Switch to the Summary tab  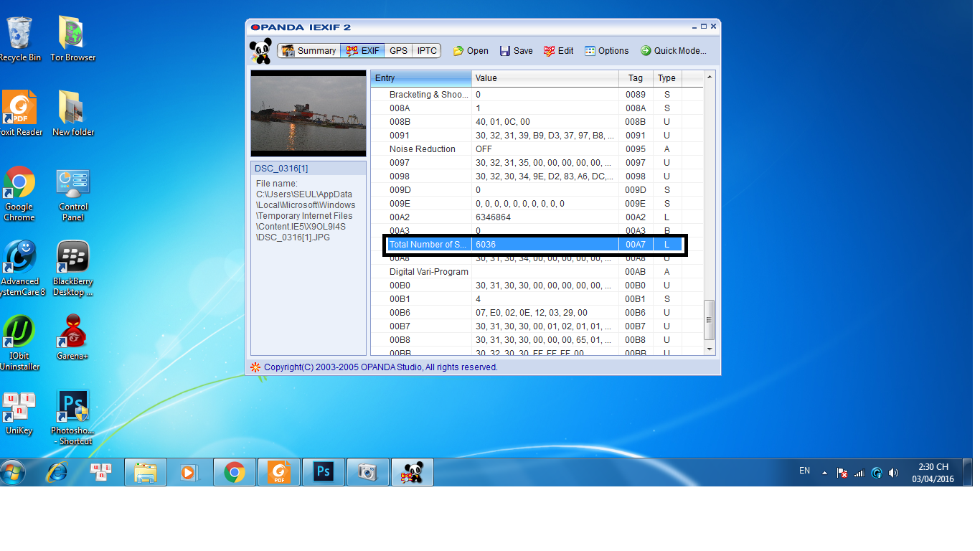308,51
